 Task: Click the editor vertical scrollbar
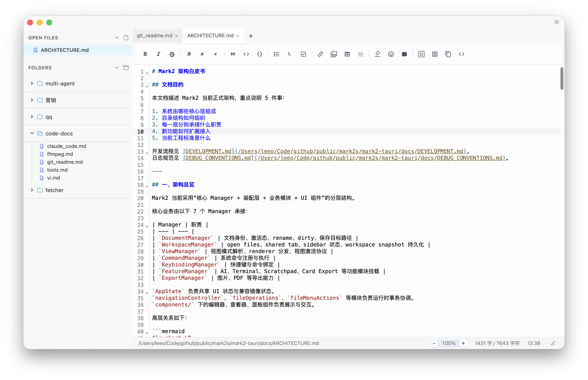[x=562, y=79]
